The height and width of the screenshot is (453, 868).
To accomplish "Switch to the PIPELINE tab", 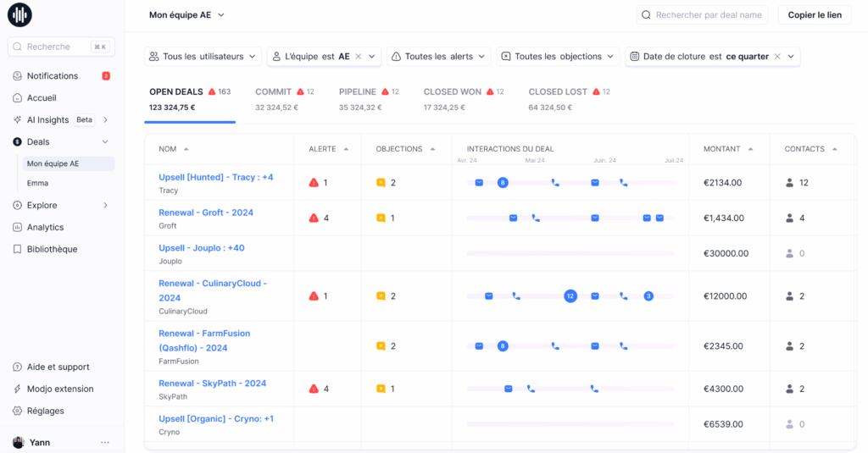I will pyautogui.click(x=369, y=100).
